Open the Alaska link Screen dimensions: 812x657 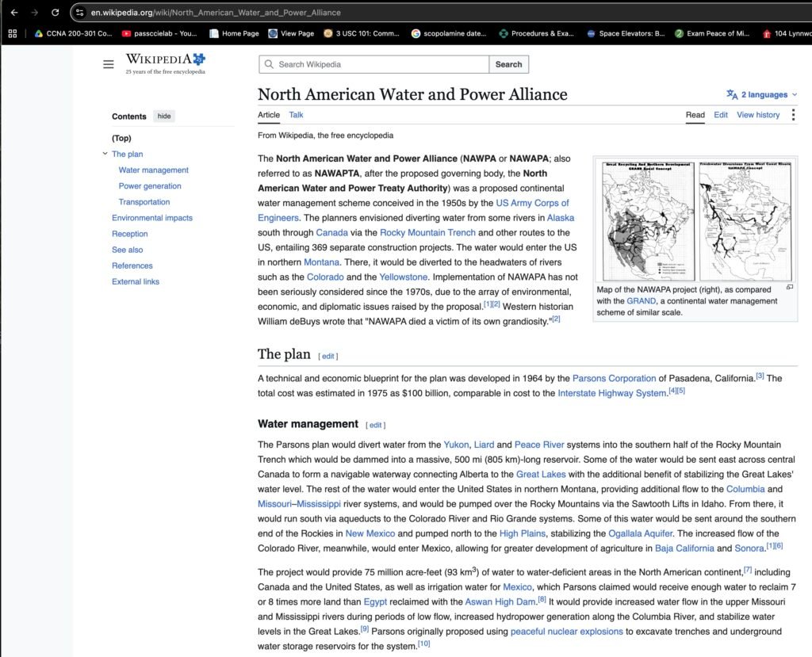pos(561,218)
